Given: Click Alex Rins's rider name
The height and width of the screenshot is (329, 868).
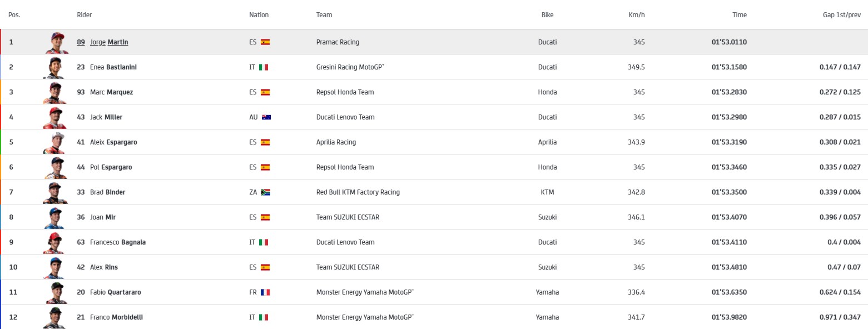Looking at the screenshot, I should 103,267.
